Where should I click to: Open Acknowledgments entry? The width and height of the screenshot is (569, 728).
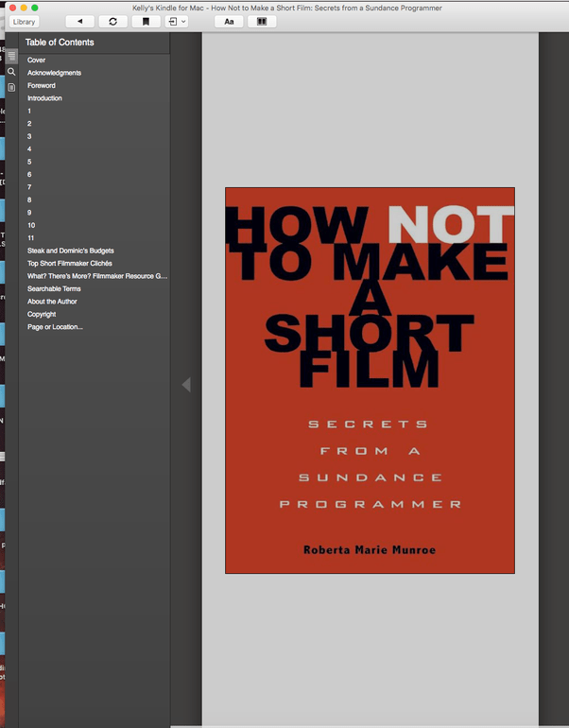[54, 73]
